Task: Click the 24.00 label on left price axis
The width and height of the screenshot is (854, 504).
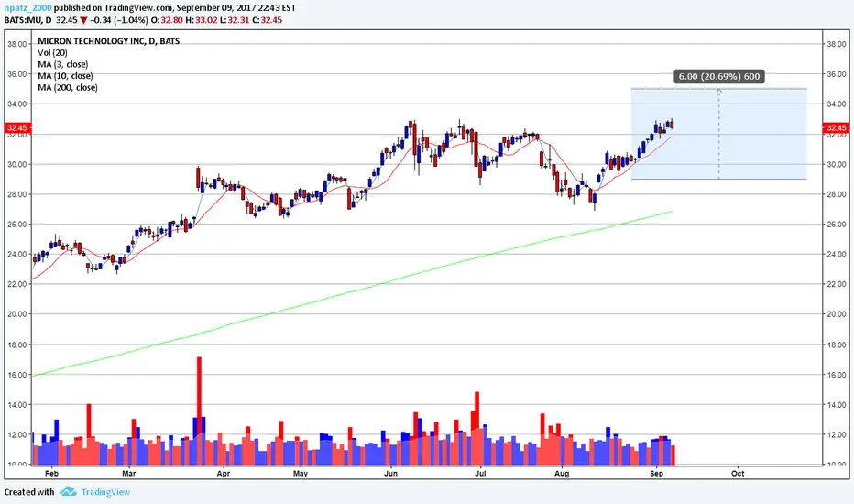Action: pos(17,255)
